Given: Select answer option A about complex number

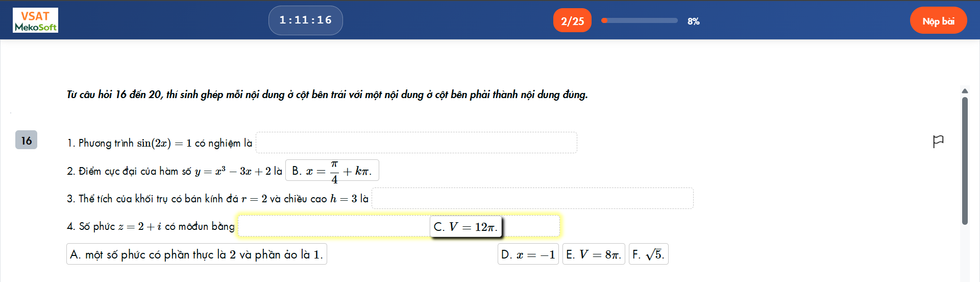Looking at the screenshot, I should (197, 254).
